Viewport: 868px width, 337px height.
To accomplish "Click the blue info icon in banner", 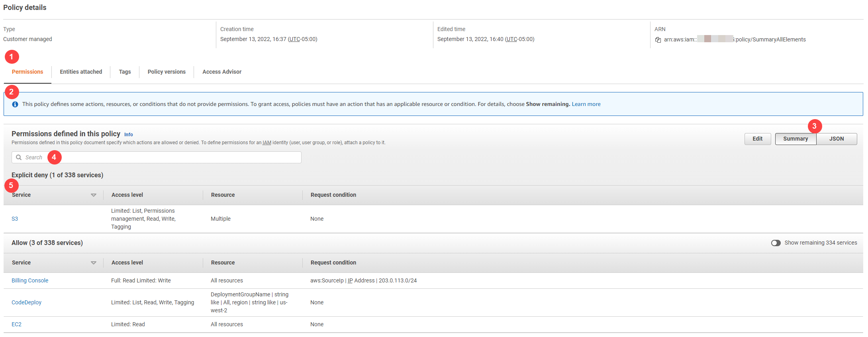I will (x=15, y=104).
